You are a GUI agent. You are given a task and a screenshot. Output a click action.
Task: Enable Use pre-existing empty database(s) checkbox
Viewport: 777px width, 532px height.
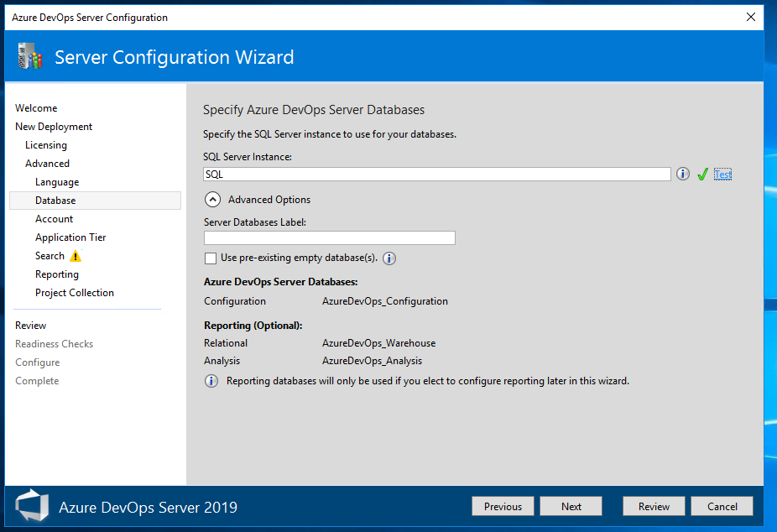pyautogui.click(x=211, y=258)
